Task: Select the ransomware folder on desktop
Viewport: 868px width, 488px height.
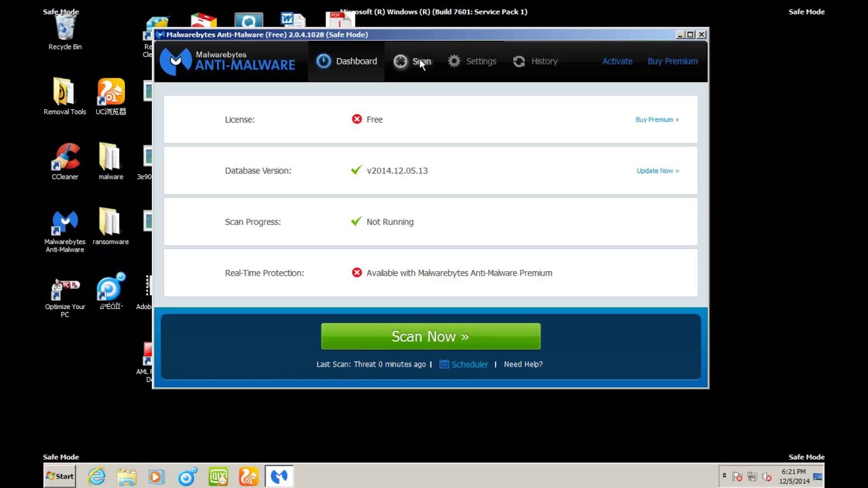Action: coord(111,226)
